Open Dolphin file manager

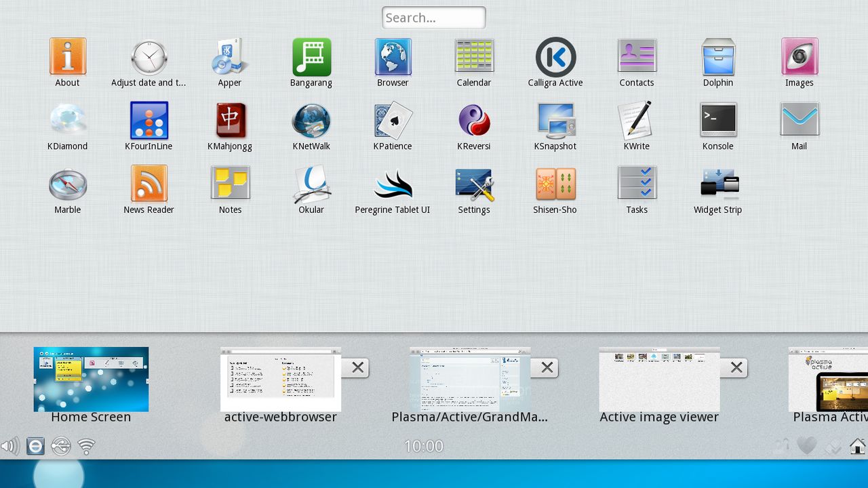(718, 62)
